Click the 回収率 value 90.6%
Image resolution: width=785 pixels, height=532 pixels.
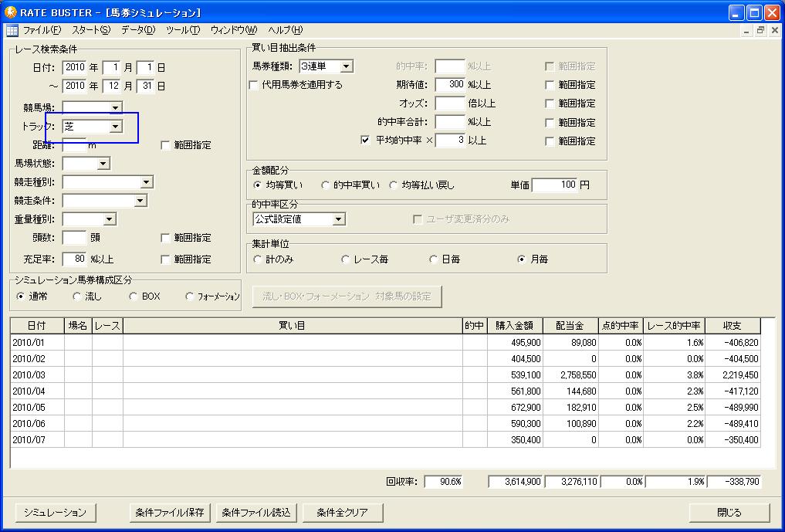tap(444, 482)
